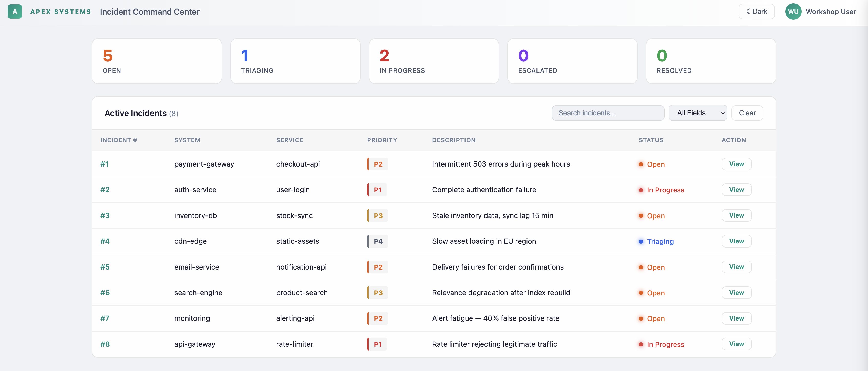Click P1 priority badge for user-login

point(377,190)
